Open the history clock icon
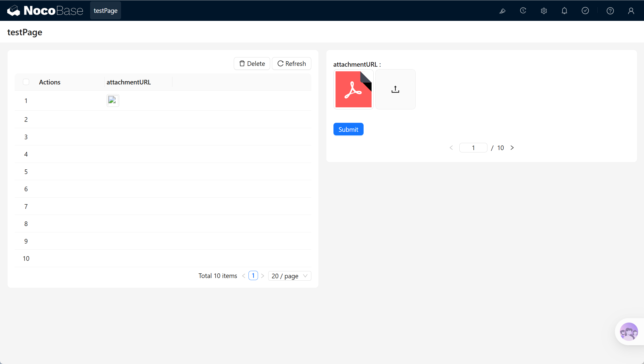The image size is (644, 364). (x=523, y=11)
